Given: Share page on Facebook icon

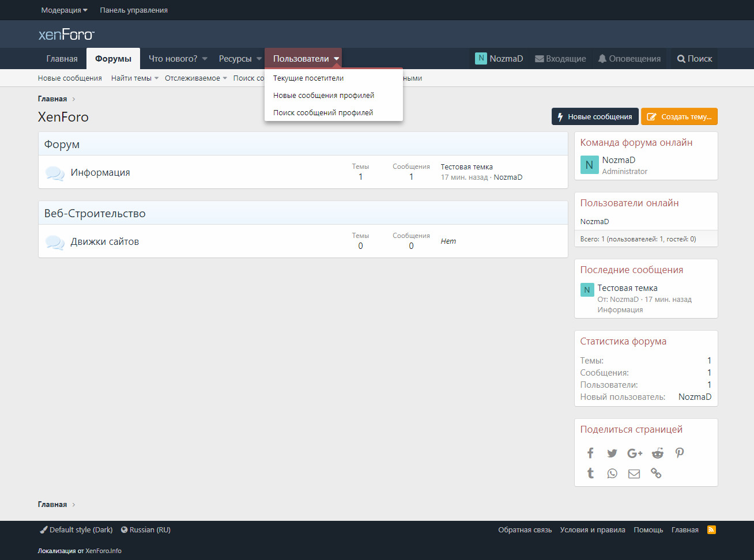Looking at the screenshot, I should pos(590,453).
